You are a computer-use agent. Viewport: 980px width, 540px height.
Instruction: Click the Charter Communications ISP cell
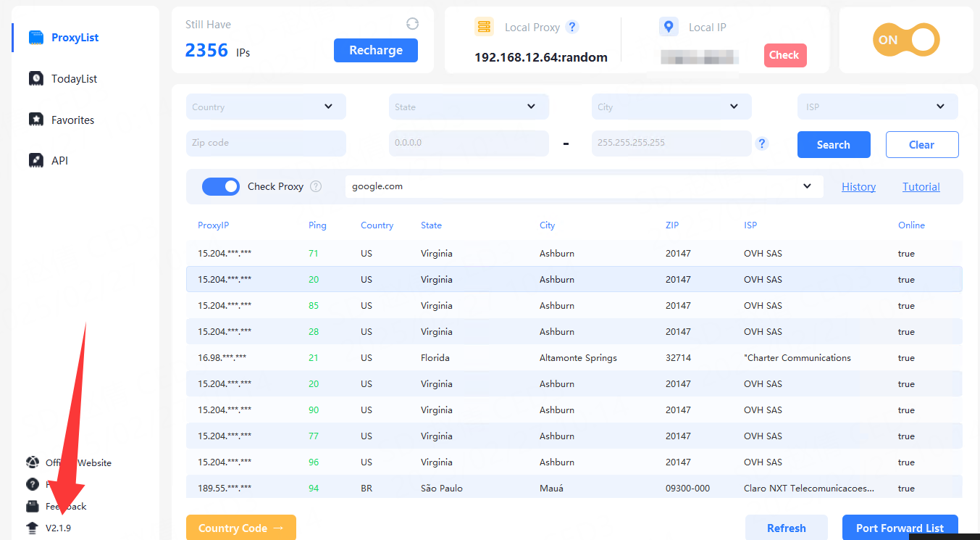click(797, 357)
